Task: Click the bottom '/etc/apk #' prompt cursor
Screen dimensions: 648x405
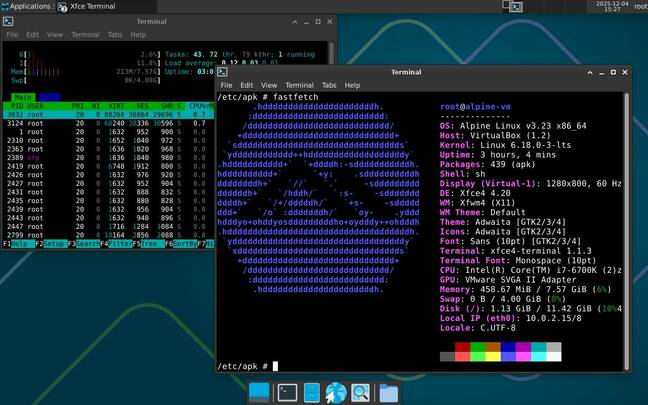Action: [275, 366]
